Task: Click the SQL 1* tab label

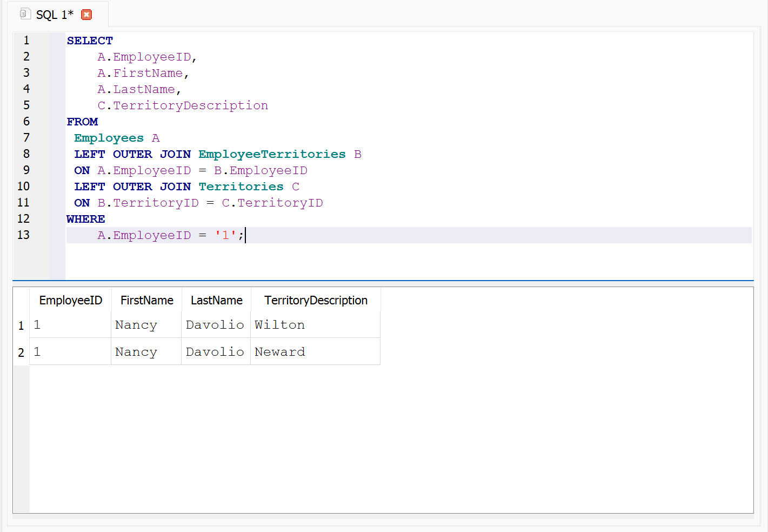Action: (54, 15)
